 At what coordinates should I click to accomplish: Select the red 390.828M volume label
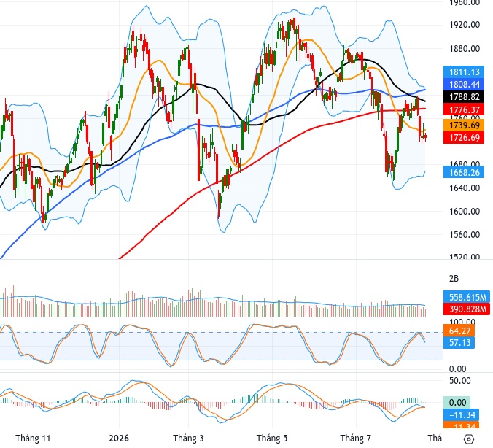[x=467, y=309]
